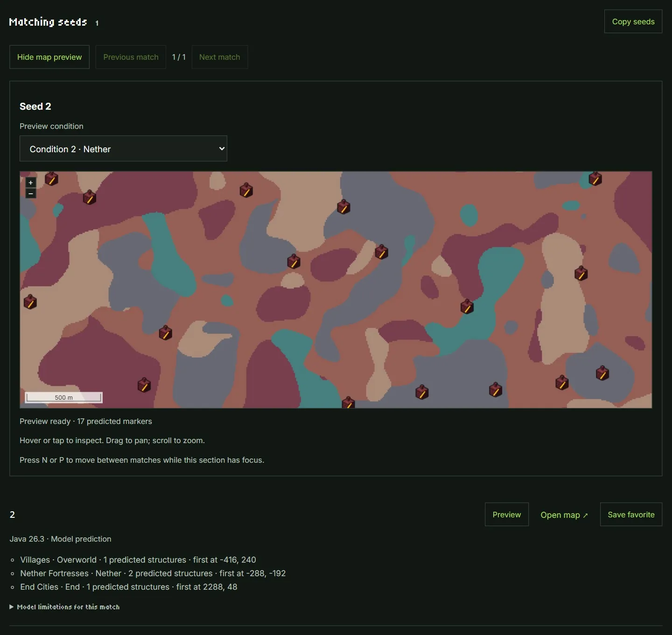Hide the map preview

pyautogui.click(x=49, y=57)
